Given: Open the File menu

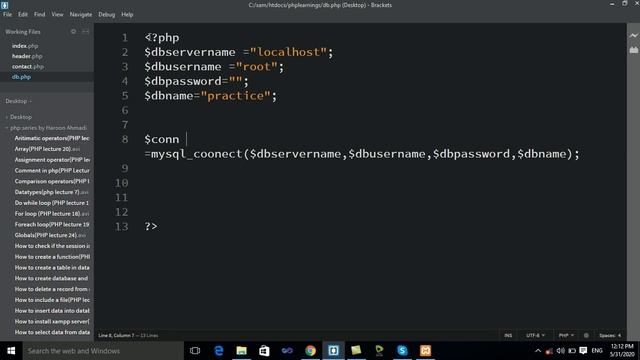Looking at the screenshot, I should pos(7,14).
